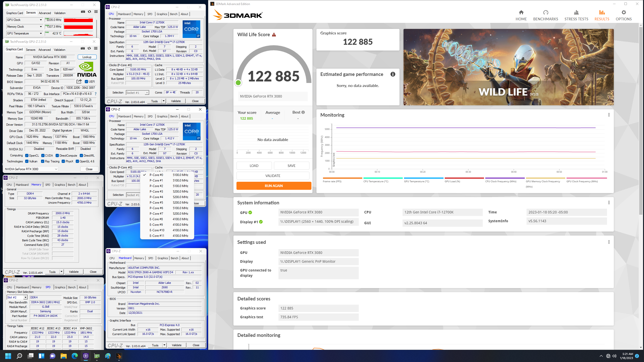The width and height of the screenshot is (644, 362).
Task: Open Settings used three-dot menu
Action: click(x=609, y=242)
